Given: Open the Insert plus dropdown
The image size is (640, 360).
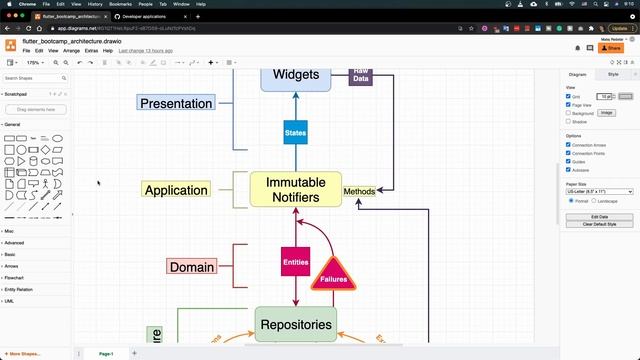Looking at the screenshot, I should click(213, 62).
